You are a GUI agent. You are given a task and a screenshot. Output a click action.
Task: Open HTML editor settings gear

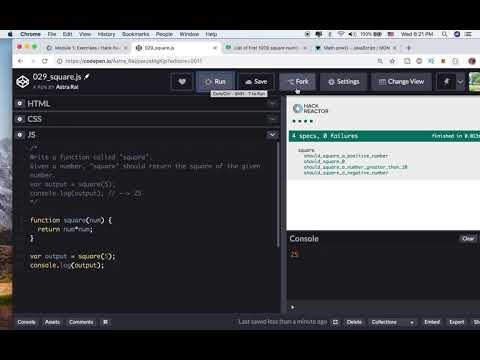(20, 104)
